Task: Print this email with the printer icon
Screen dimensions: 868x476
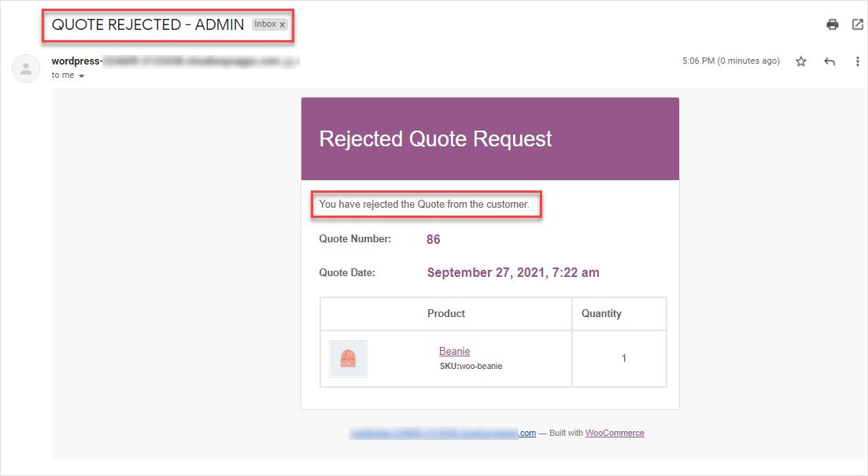Action: pyautogui.click(x=832, y=24)
